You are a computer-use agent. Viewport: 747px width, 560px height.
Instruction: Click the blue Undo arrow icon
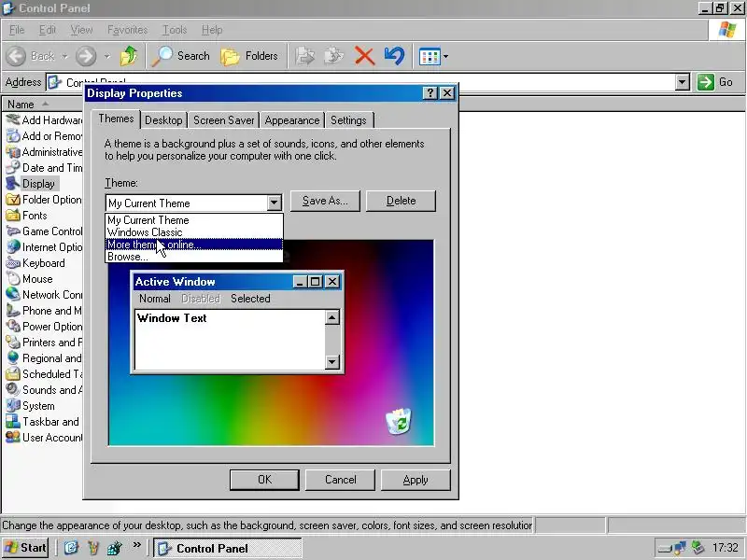(x=394, y=56)
